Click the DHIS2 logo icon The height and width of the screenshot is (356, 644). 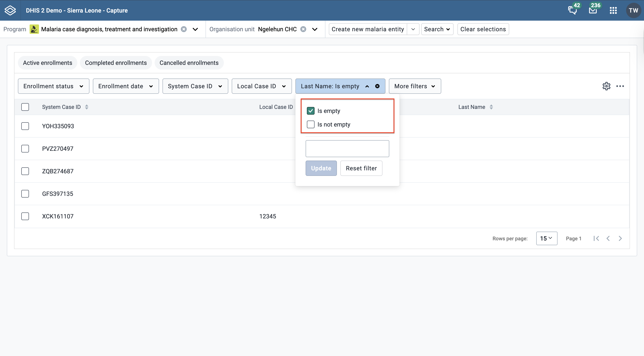10,10
